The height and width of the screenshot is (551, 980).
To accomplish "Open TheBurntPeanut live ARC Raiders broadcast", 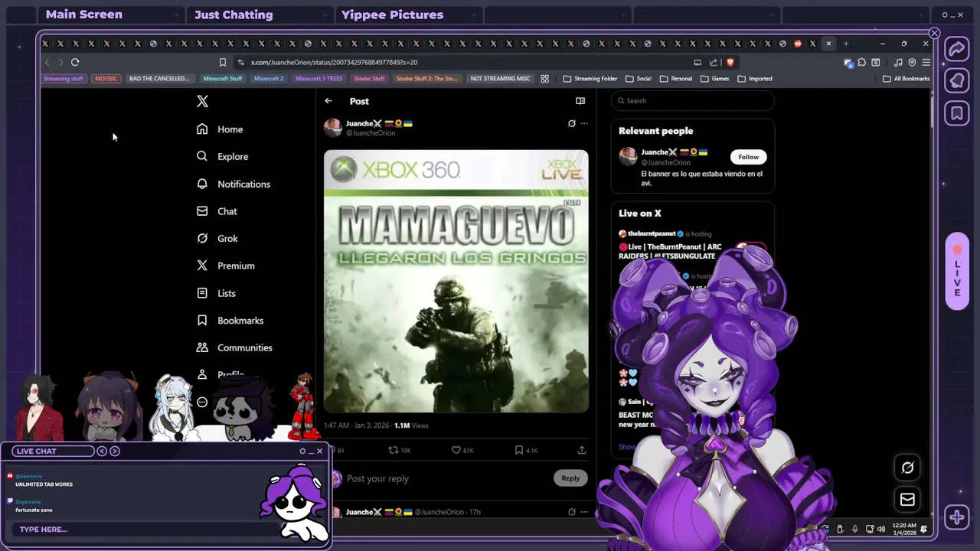I will [670, 251].
